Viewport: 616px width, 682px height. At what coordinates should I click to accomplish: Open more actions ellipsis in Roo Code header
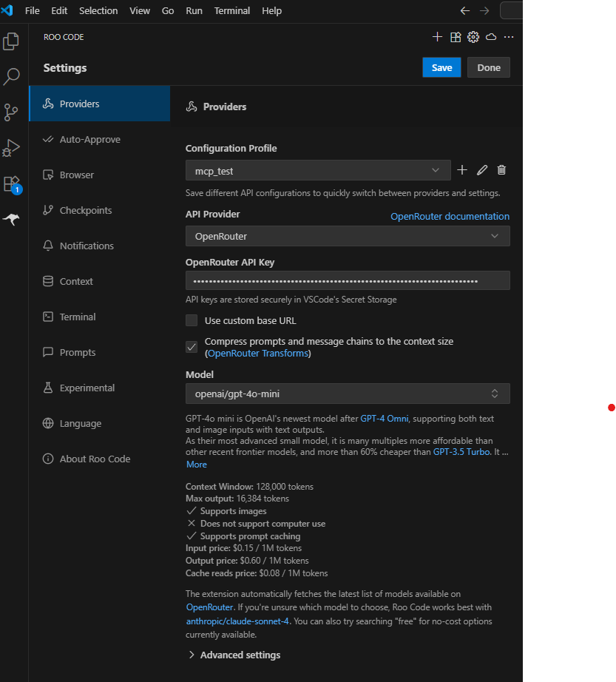pyautogui.click(x=509, y=37)
